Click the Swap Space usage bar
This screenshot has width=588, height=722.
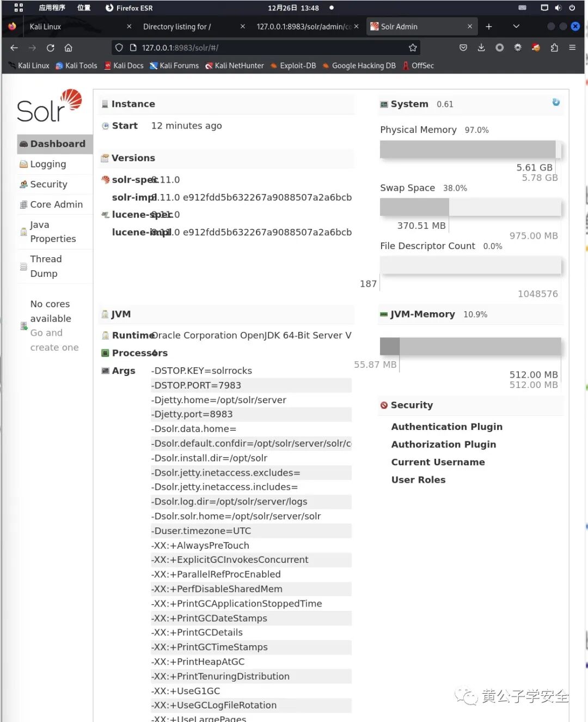470,207
